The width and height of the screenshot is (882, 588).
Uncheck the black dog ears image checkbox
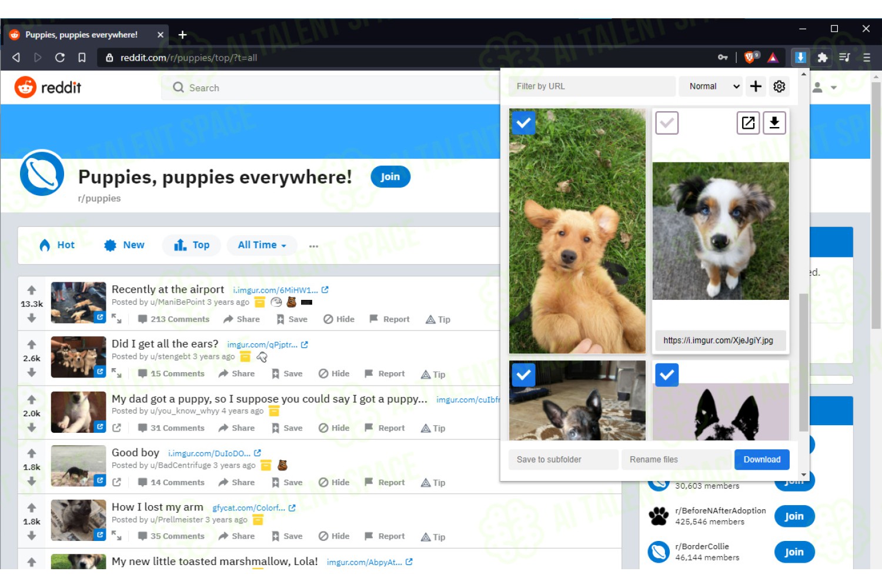[x=667, y=375]
